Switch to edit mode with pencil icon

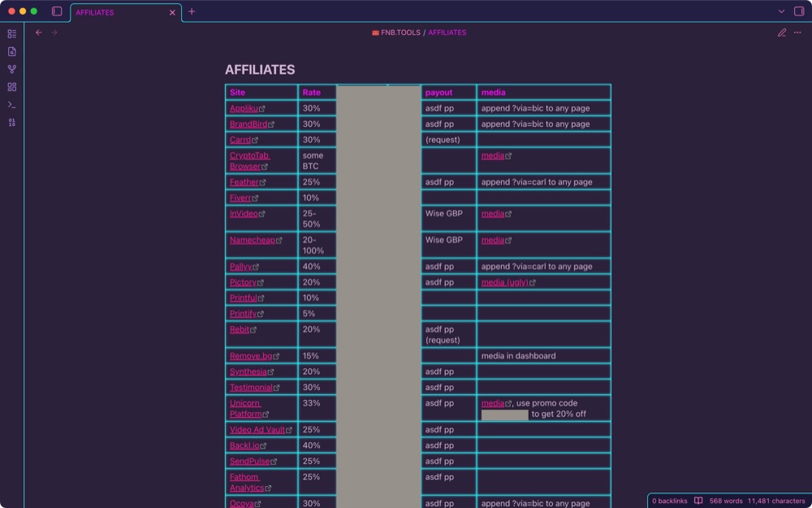(782, 33)
